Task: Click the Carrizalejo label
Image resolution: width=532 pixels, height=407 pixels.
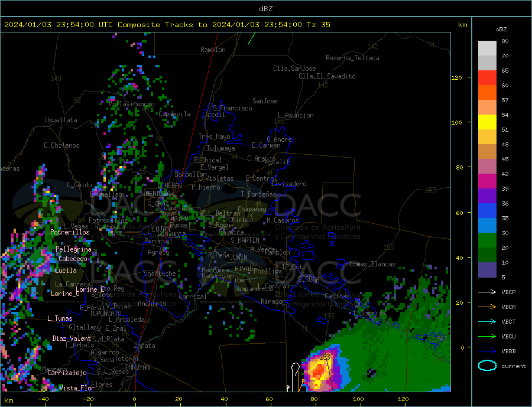Action: coord(67,373)
